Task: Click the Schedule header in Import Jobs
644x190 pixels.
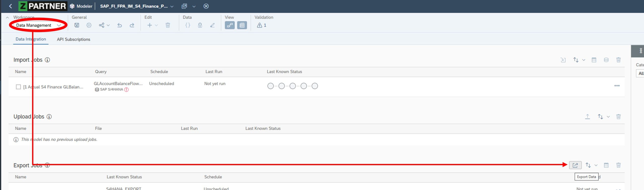Action: coord(159,72)
